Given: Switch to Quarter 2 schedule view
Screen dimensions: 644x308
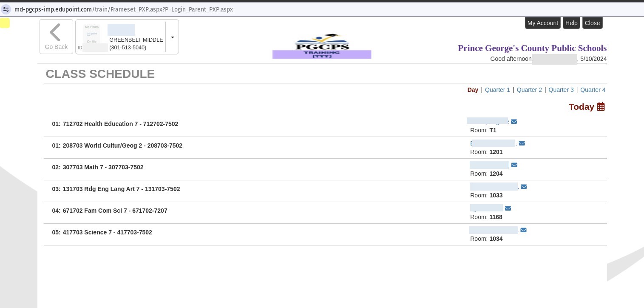Looking at the screenshot, I should tap(529, 90).
